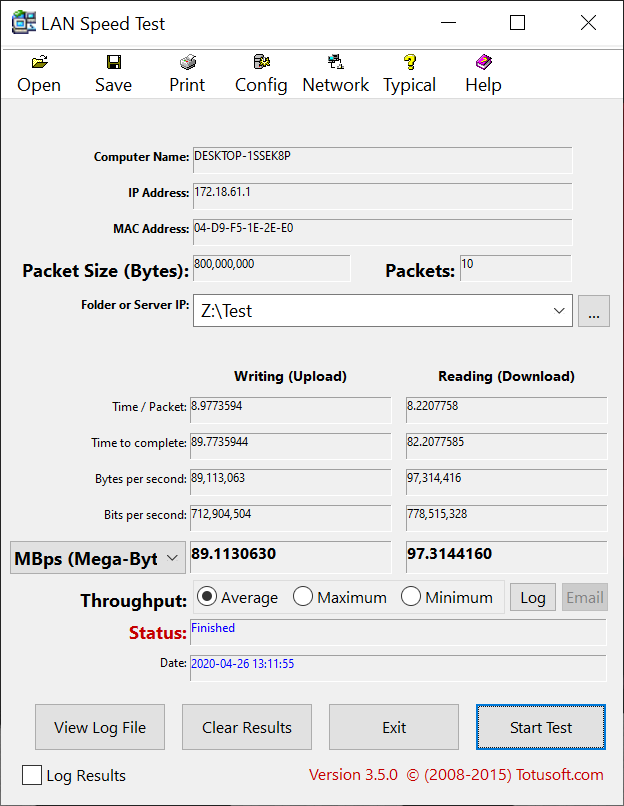The image size is (624, 806).
Task: Click the Totusoft.com version text
Action: pyautogui.click(x=456, y=775)
